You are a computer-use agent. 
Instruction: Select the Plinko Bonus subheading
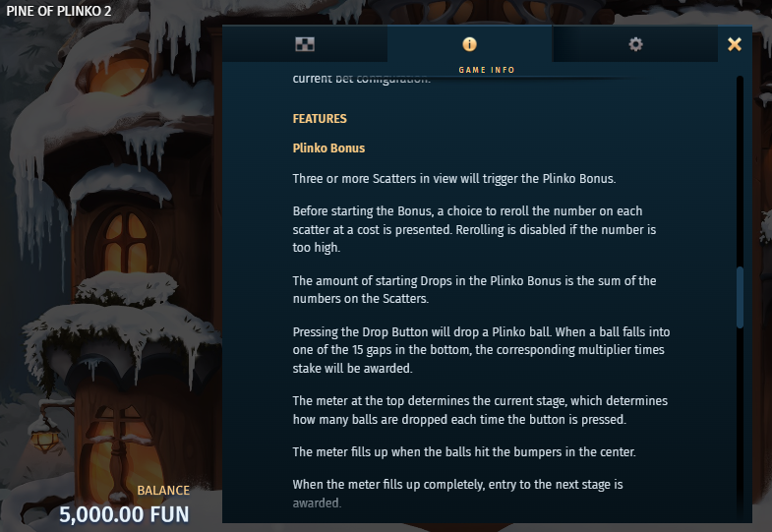coord(328,148)
